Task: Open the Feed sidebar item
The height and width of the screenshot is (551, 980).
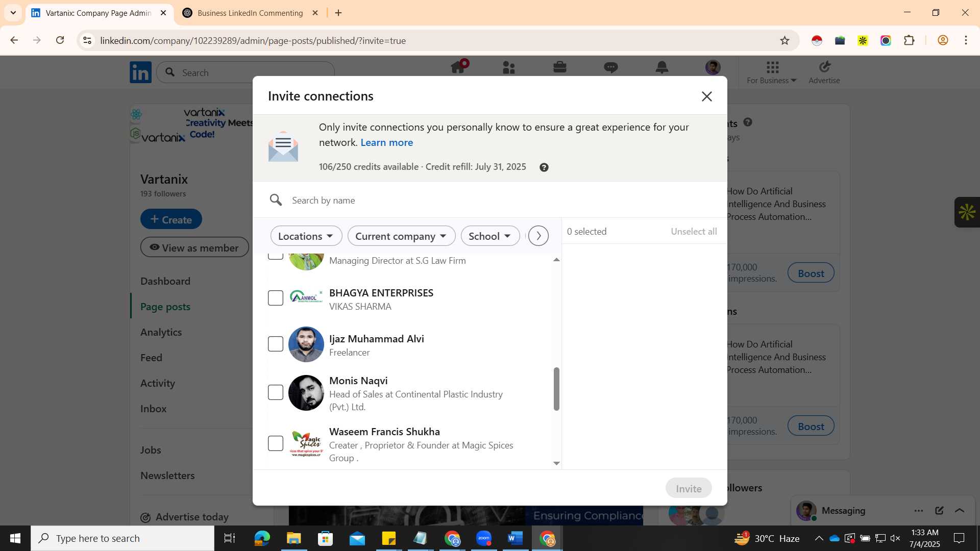Action: [x=152, y=358]
